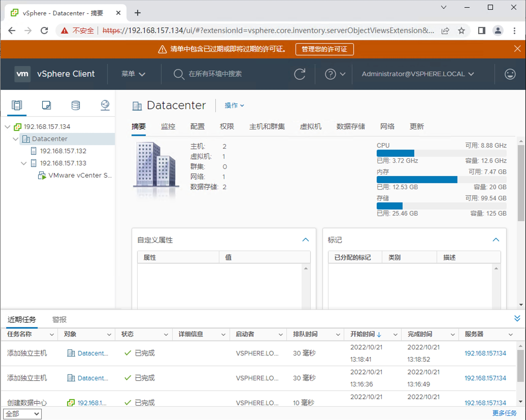Screen dimensions: 526x420
Task: Click the smiley feedback icon
Action: (510, 74)
